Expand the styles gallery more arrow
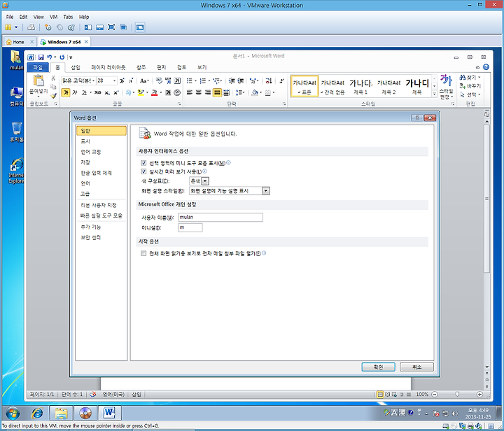The height and width of the screenshot is (431, 504). [x=434, y=94]
